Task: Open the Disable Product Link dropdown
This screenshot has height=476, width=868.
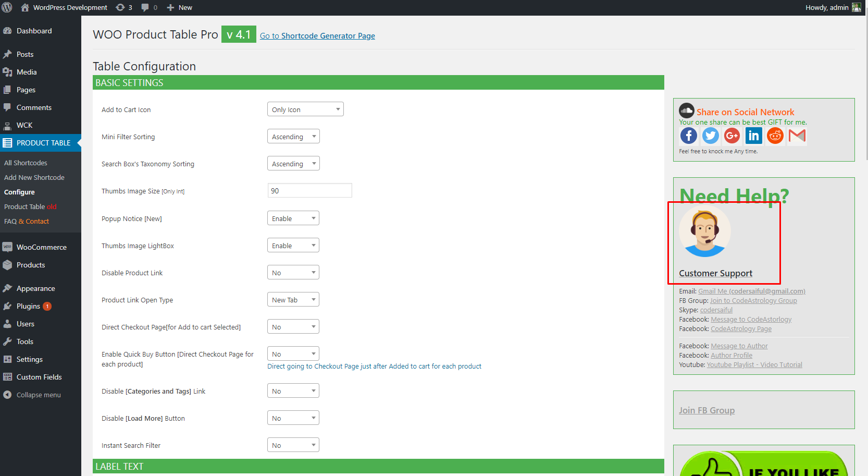Action: pyautogui.click(x=293, y=272)
